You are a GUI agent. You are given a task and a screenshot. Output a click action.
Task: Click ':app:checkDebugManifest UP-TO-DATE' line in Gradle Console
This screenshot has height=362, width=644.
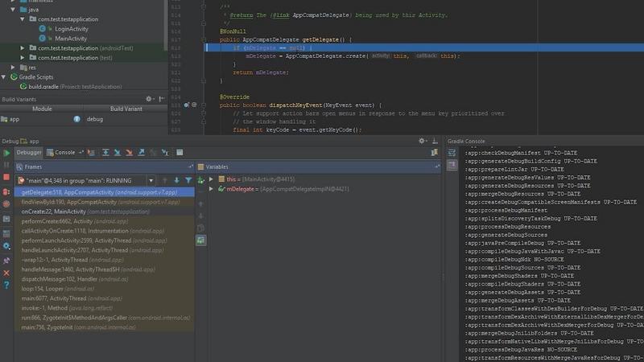[521, 153]
